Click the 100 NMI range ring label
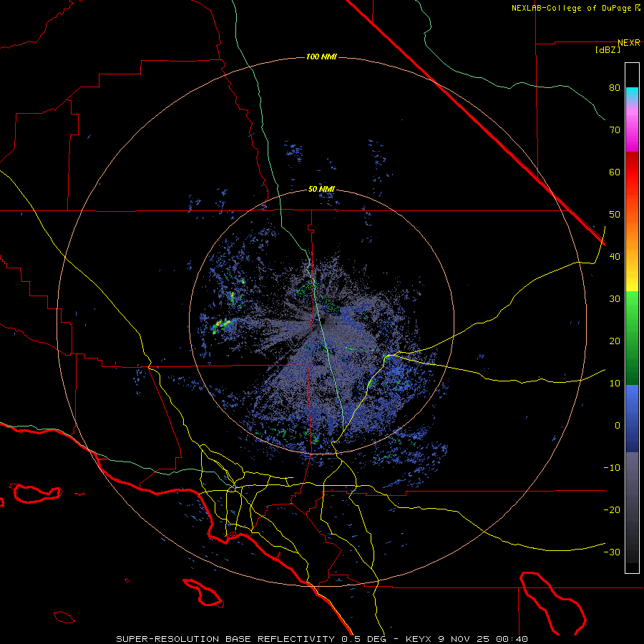The width and height of the screenshot is (644, 644). coord(321,57)
